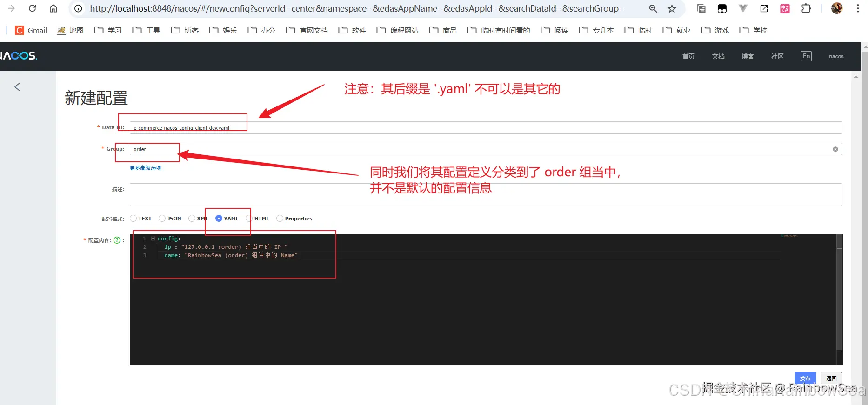Screen dimensions: 868x405
Task: Open the nacos user menu
Action: (836, 56)
